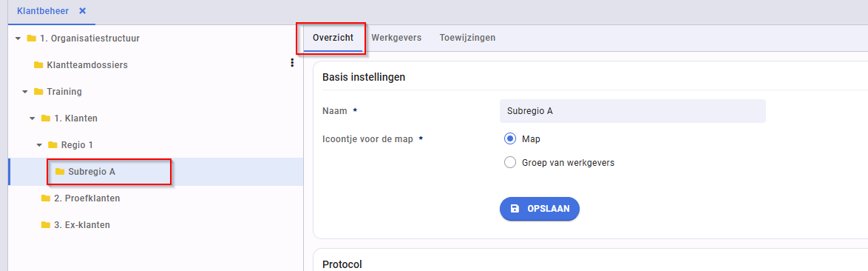868x271 pixels.
Task: Collapse the Regio 1 folder arrow
Action: 39,145
